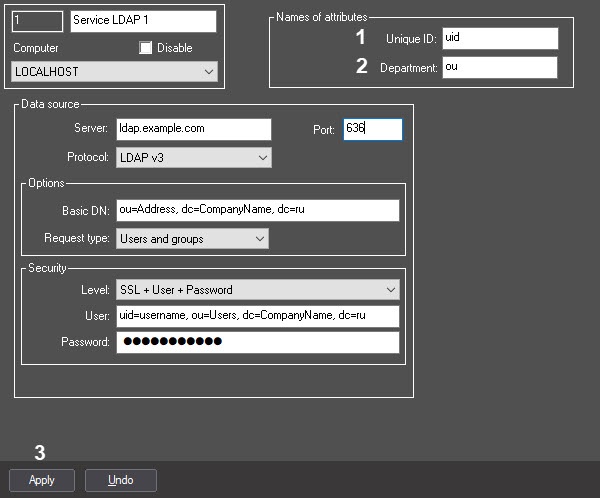Screen dimensions: 600x498
Task: Click the Unique ID: label
Action: pyautogui.click(x=411, y=39)
